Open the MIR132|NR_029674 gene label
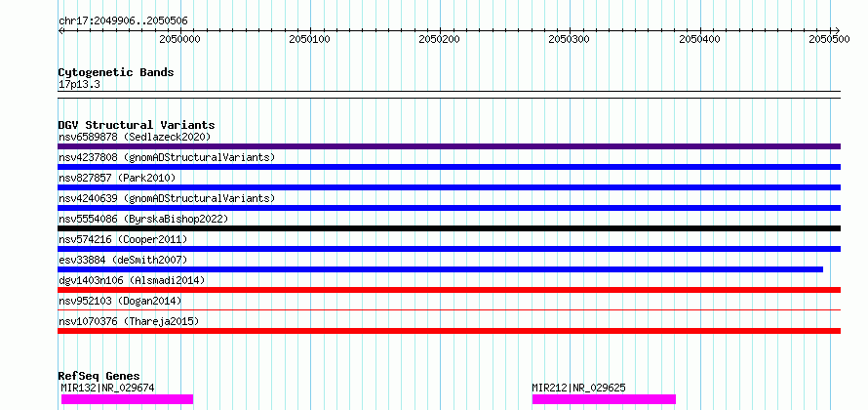Image resolution: width=868 pixels, height=410 pixels. [108, 388]
